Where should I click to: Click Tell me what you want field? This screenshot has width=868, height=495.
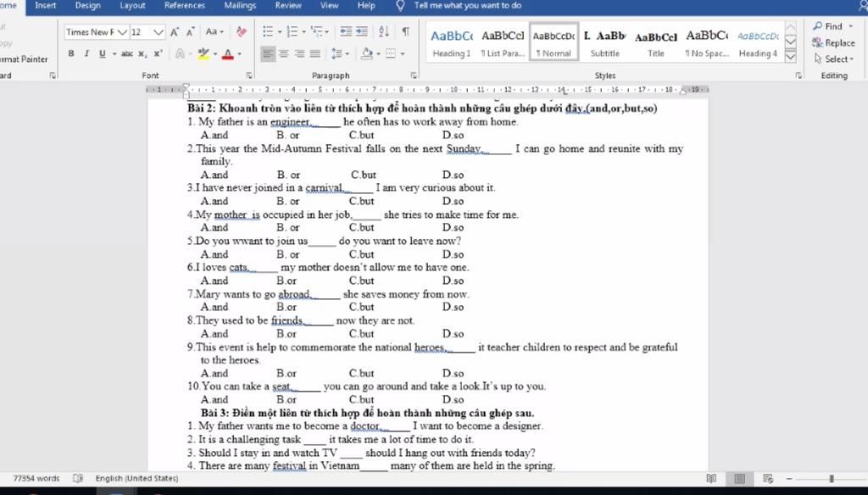468,6
